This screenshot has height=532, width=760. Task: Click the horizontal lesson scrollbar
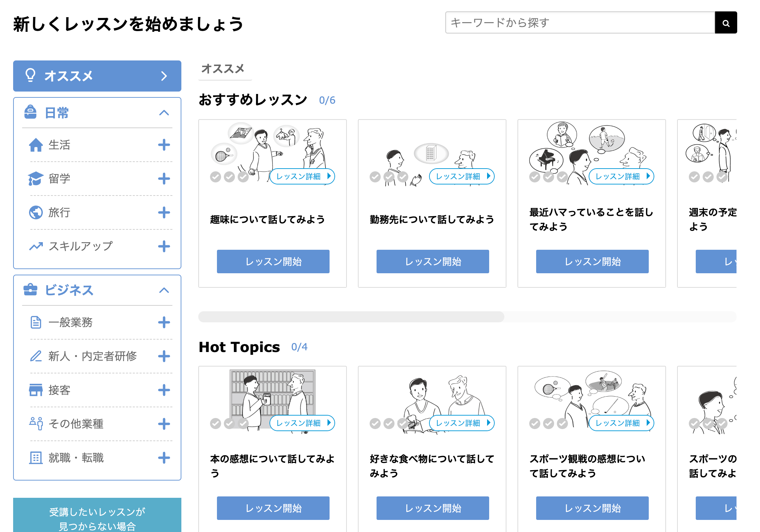tap(351, 316)
